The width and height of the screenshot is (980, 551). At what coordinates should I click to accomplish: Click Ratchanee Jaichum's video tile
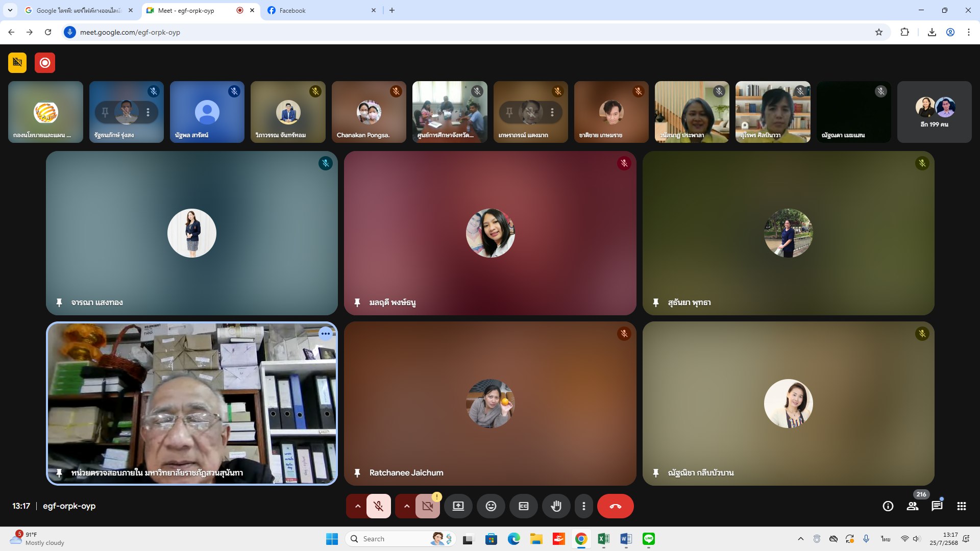[x=490, y=403]
